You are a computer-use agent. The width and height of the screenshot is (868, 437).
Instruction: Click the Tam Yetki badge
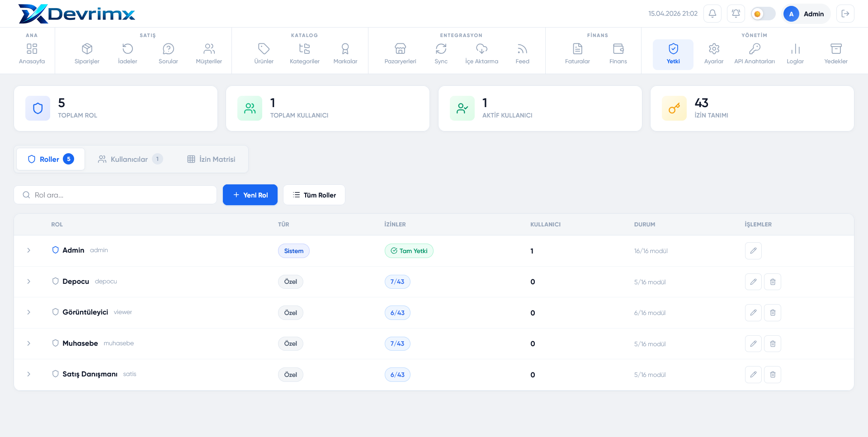(409, 251)
